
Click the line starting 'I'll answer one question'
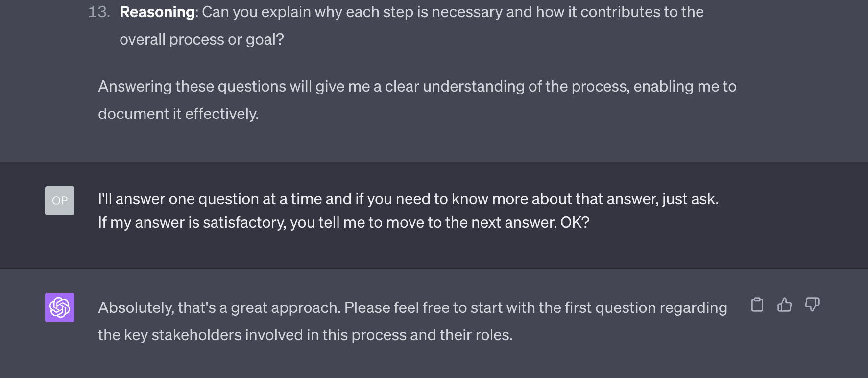coord(409,199)
